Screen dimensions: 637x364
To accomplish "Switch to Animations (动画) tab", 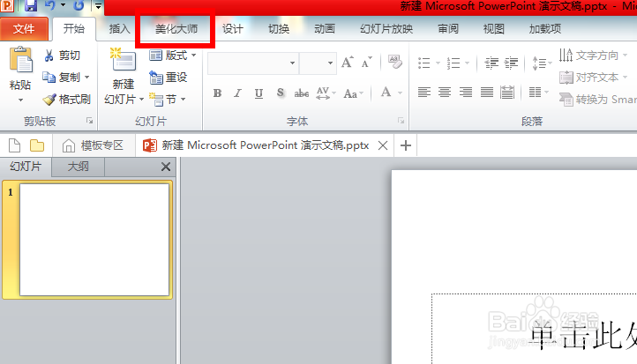I will [x=325, y=29].
